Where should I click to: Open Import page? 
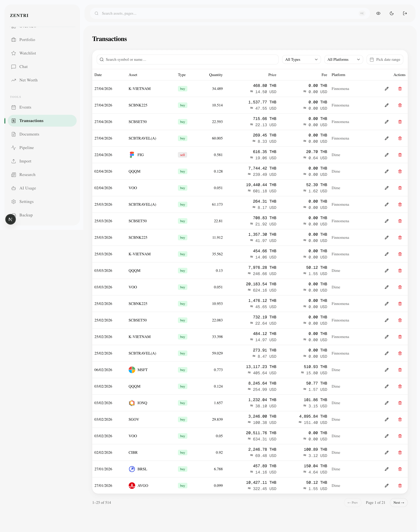pos(42,161)
